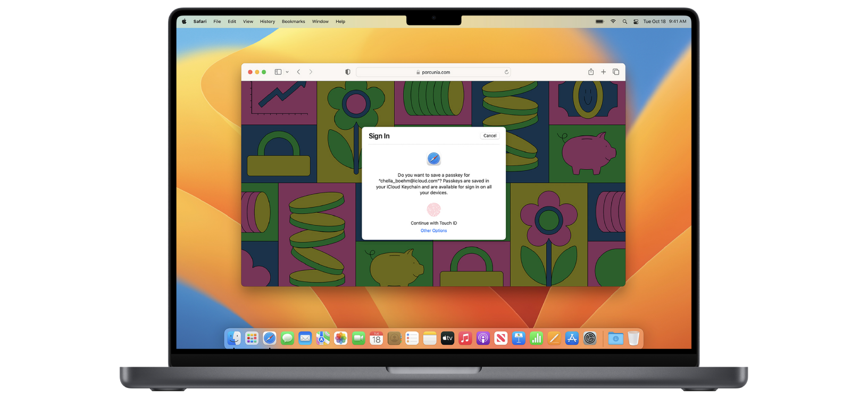Open the Help menu
868x399 pixels.
pos(340,22)
